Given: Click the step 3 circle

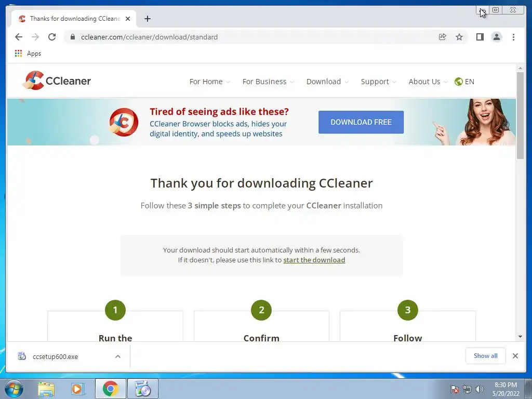Looking at the screenshot, I should pyautogui.click(x=407, y=310).
